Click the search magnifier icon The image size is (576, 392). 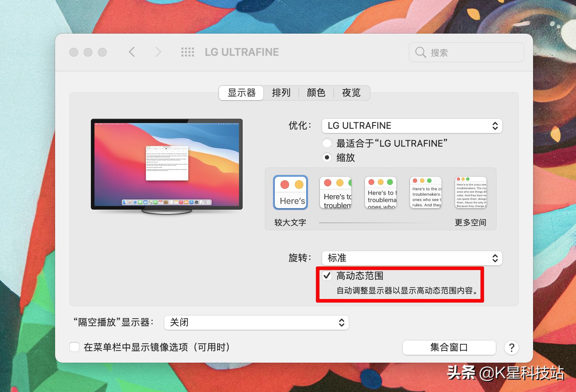point(420,52)
